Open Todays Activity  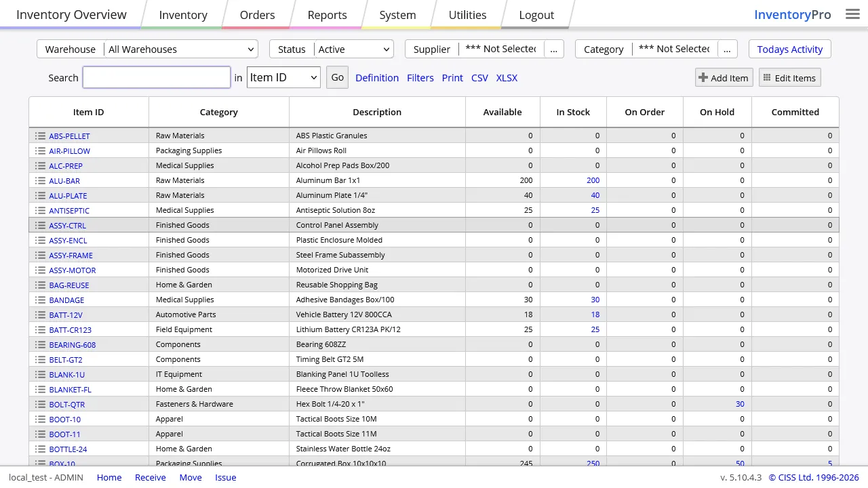789,49
